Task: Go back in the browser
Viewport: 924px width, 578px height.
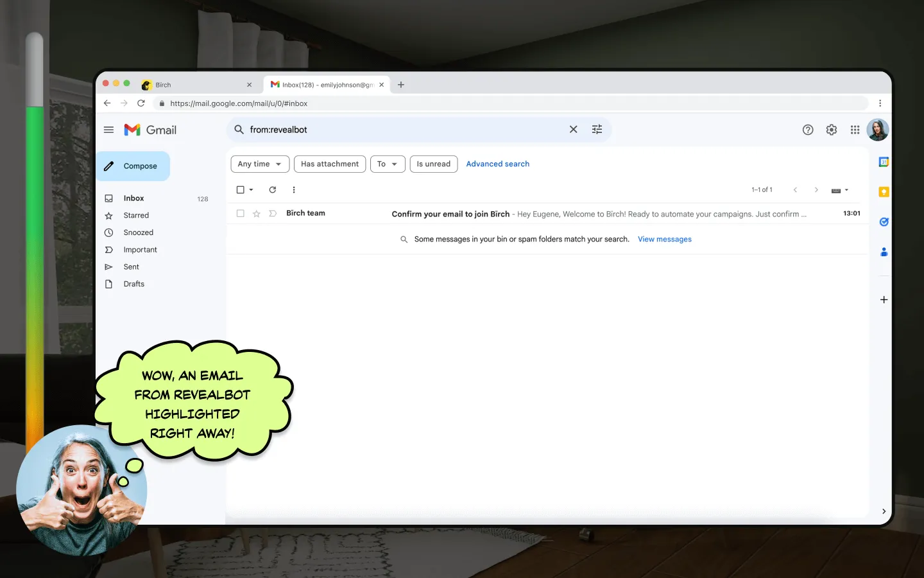Action: click(107, 103)
